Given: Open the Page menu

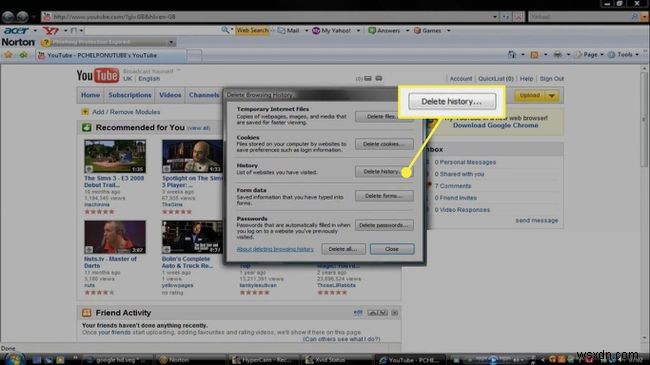Looking at the screenshot, I should point(589,55).
